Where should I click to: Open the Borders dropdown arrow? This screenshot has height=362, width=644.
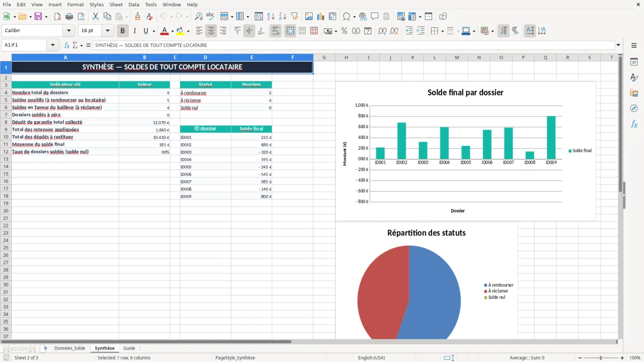(x=442, y=31)
